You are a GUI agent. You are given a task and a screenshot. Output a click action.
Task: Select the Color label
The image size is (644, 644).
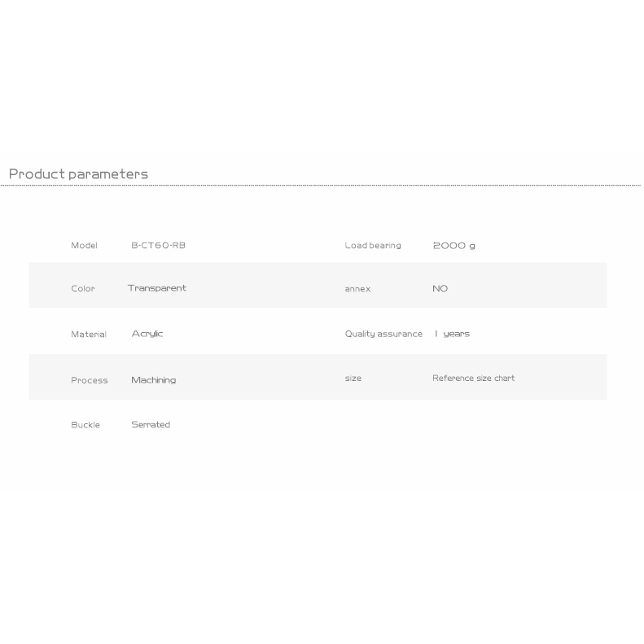pyautogui.click(x=83, y=288)
